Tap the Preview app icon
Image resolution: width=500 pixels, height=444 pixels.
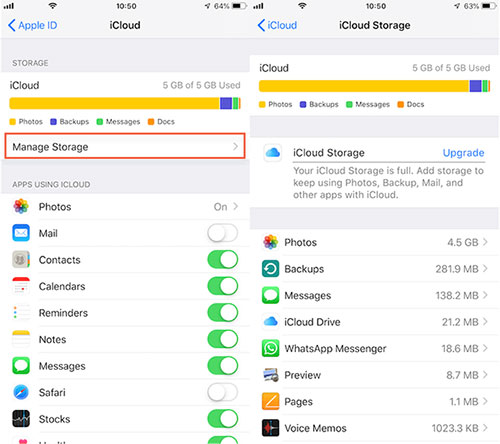point(270,375)
